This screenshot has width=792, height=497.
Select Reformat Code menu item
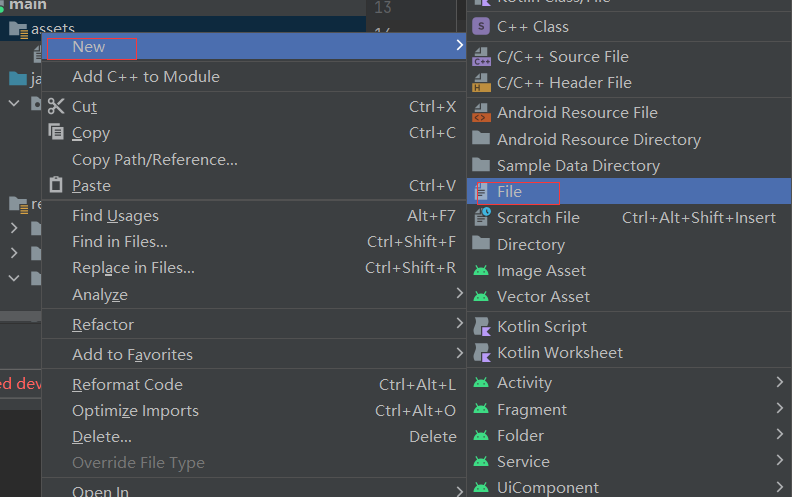(127, 384)
